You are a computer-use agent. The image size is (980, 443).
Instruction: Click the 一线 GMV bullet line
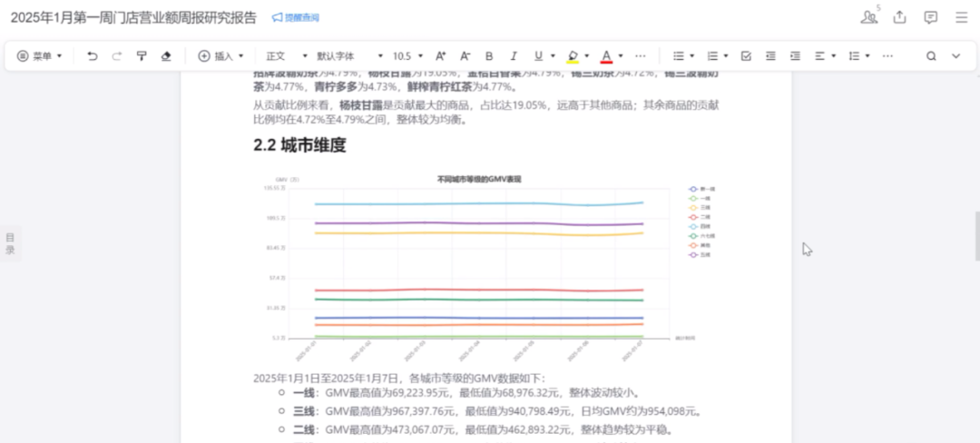click(466, 393)
